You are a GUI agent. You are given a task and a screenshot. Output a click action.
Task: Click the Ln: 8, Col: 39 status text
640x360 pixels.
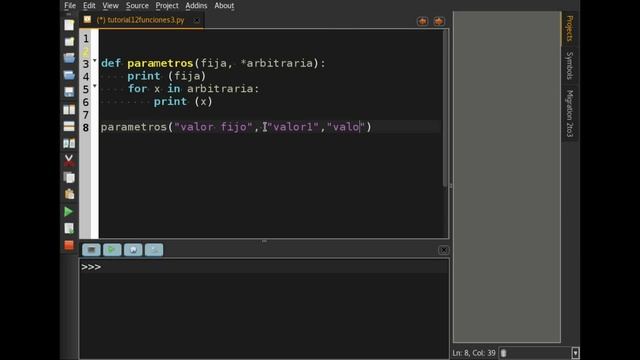tap(474, 353)
